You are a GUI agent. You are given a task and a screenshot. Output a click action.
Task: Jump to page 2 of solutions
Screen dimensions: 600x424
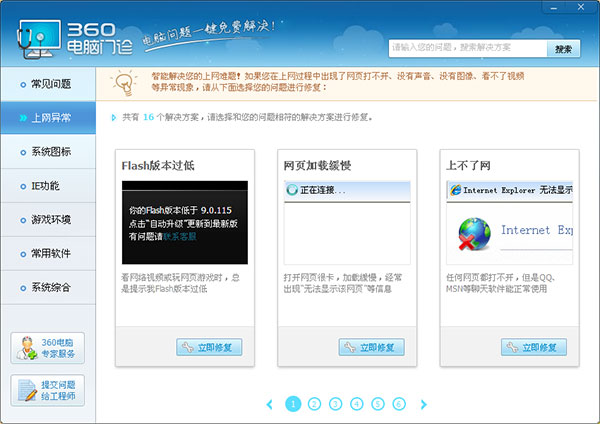point(314,404)
